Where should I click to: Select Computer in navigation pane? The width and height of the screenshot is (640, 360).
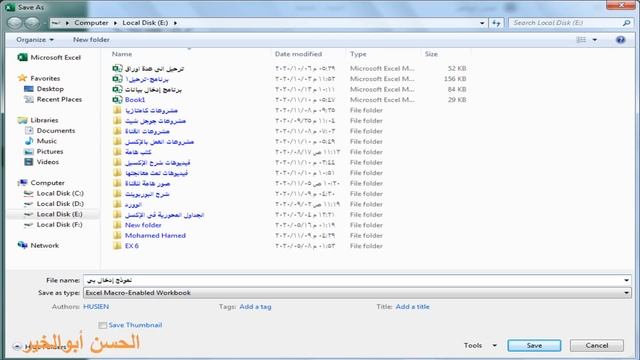point(47,183)
